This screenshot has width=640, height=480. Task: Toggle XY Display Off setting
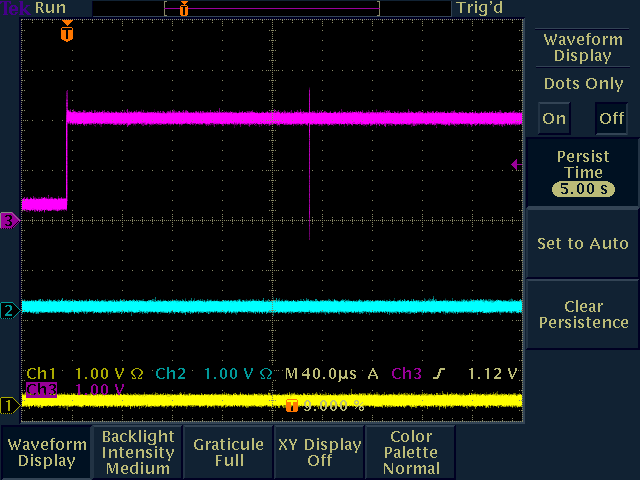pos(319,452)
